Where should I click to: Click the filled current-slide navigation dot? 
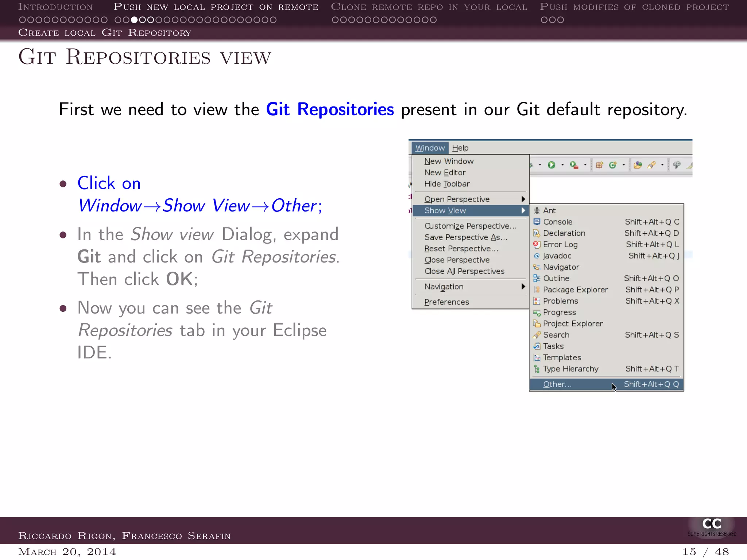pos(134,20)
